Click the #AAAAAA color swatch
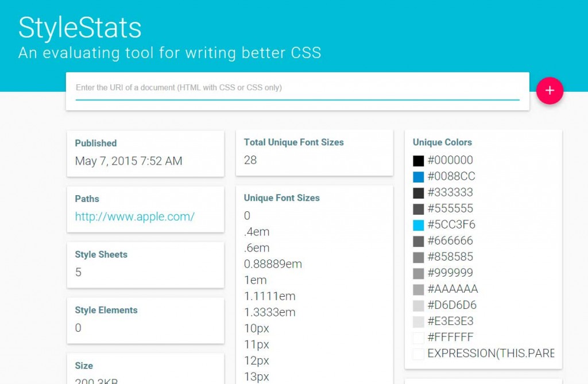588x384 pixels. pos(419,289)
